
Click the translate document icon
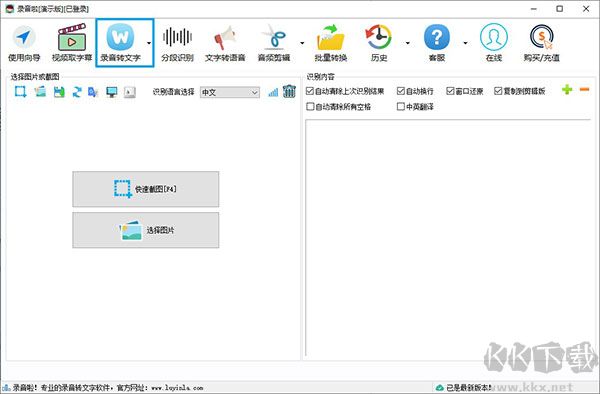(x=93, y=92)
